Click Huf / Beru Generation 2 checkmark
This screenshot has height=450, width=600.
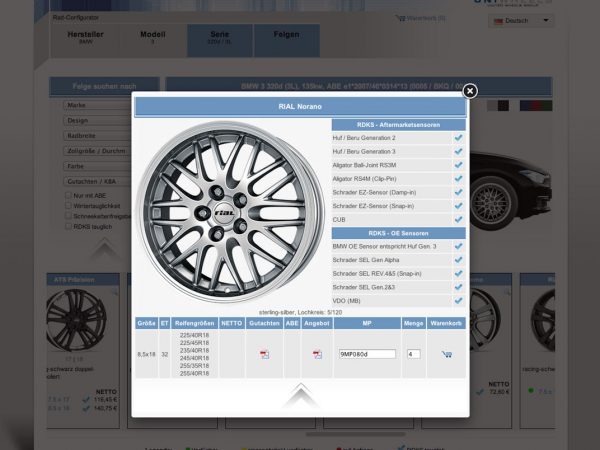458,138
